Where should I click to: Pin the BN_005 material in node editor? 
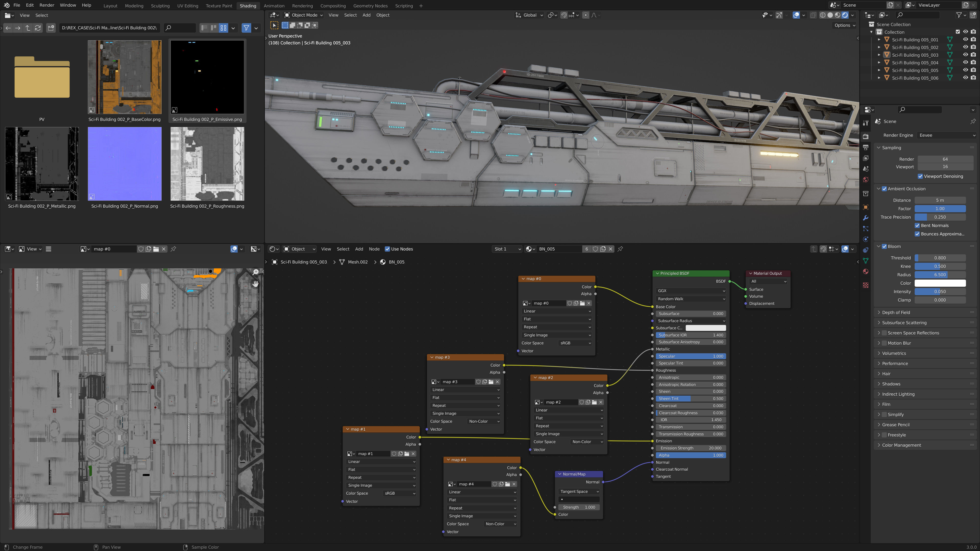point(620,249)
